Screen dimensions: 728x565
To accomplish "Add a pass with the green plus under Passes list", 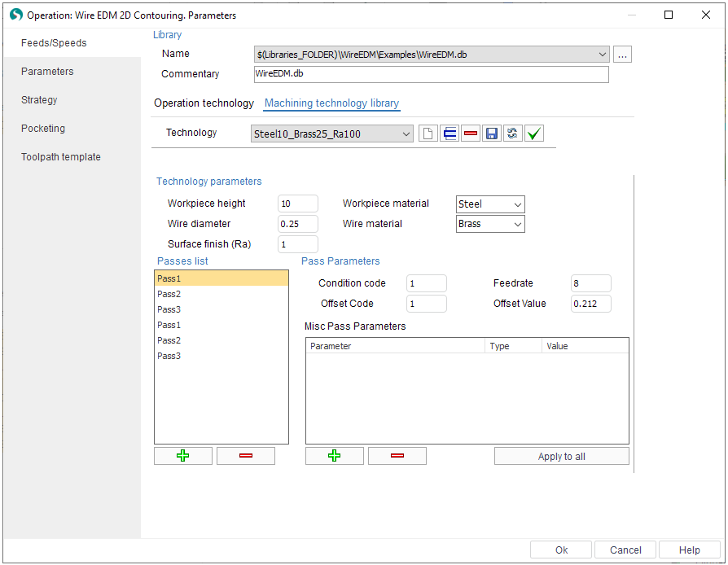I will tap(183, 456).
